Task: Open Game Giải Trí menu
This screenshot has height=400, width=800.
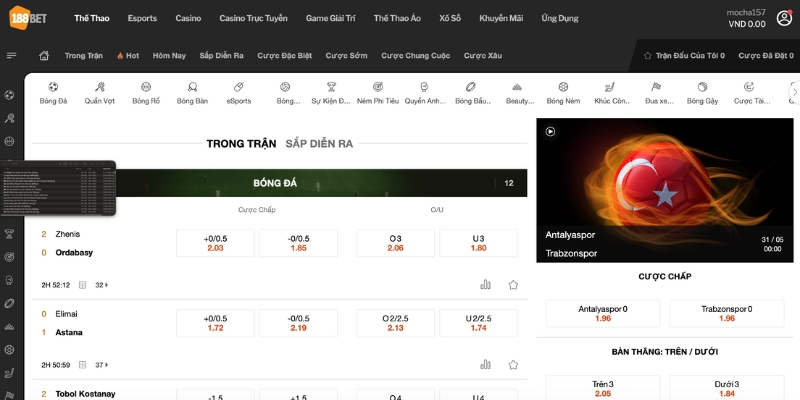Action: click(x=331, y=18)
